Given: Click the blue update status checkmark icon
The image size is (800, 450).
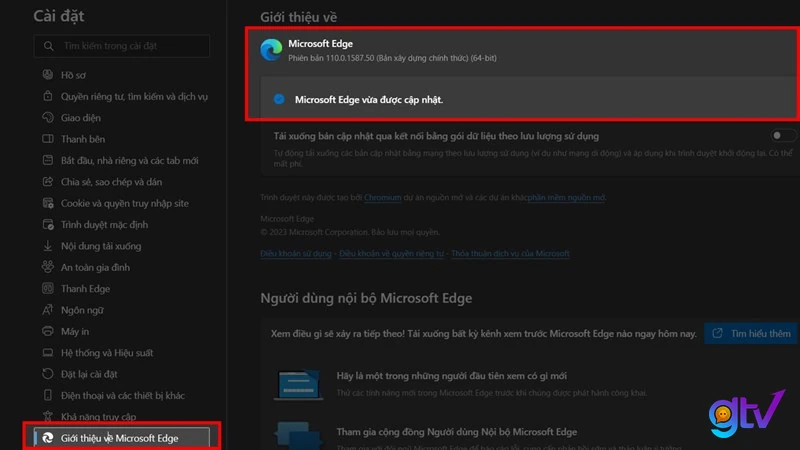Looking at the screenshot, I should [279, 99].
